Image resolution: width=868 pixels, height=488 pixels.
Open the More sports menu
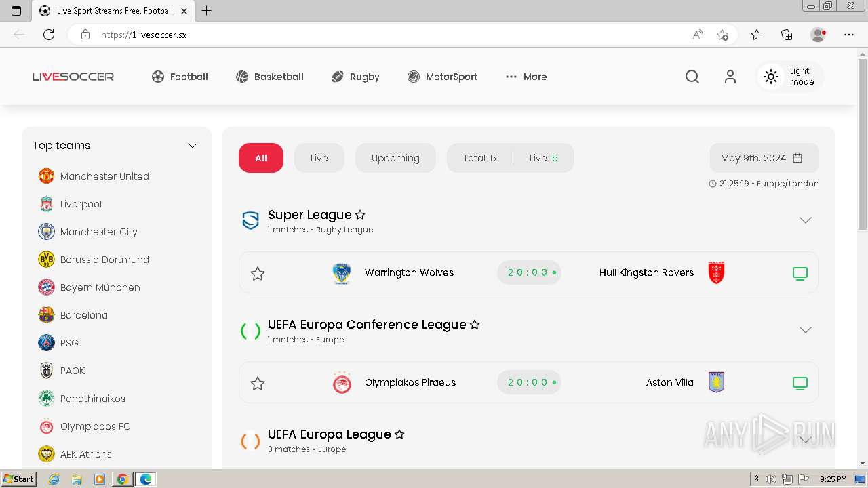526,77
